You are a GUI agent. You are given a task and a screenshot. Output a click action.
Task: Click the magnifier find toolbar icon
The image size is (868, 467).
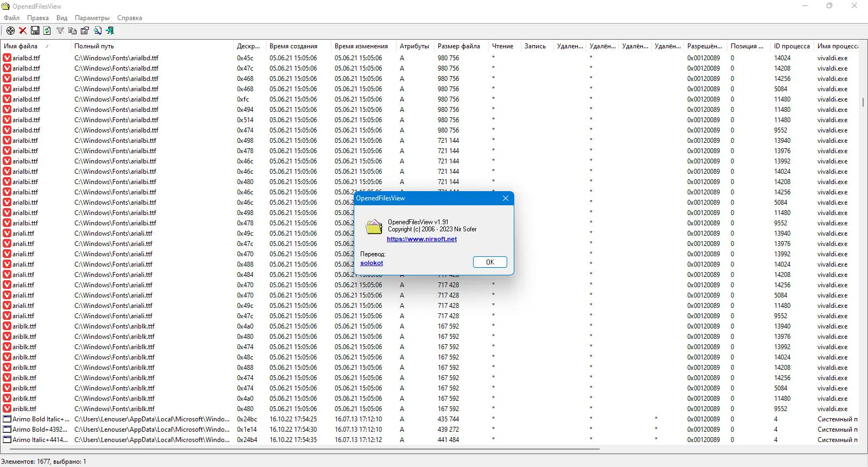point(98,31)
